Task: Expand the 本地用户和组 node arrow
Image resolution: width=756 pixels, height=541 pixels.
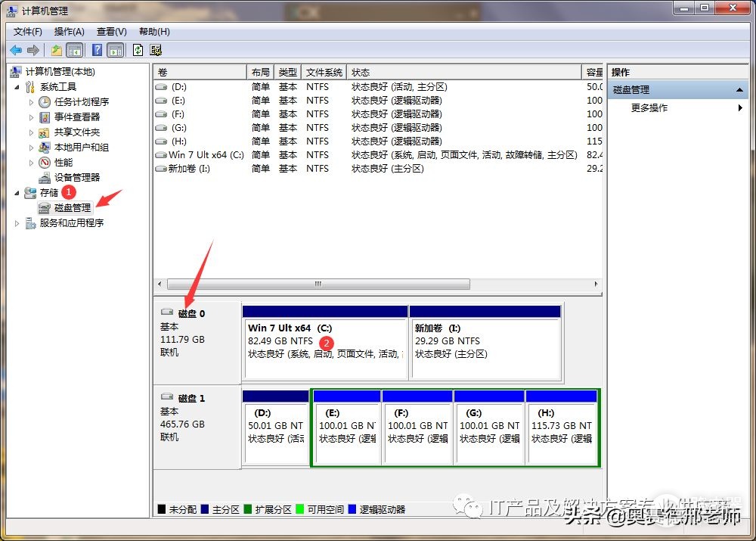Action: point(31,148)
